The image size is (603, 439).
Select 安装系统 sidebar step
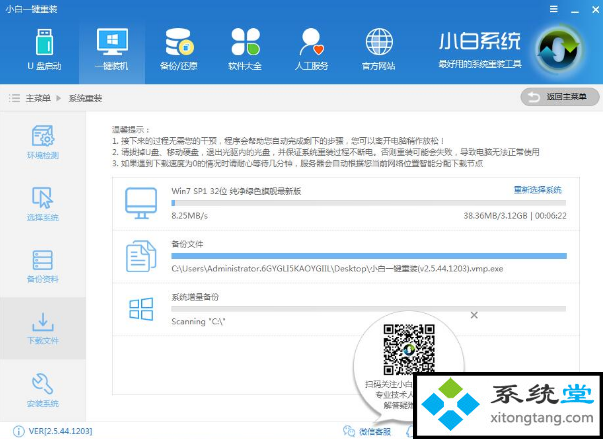(x=43, y=390)
